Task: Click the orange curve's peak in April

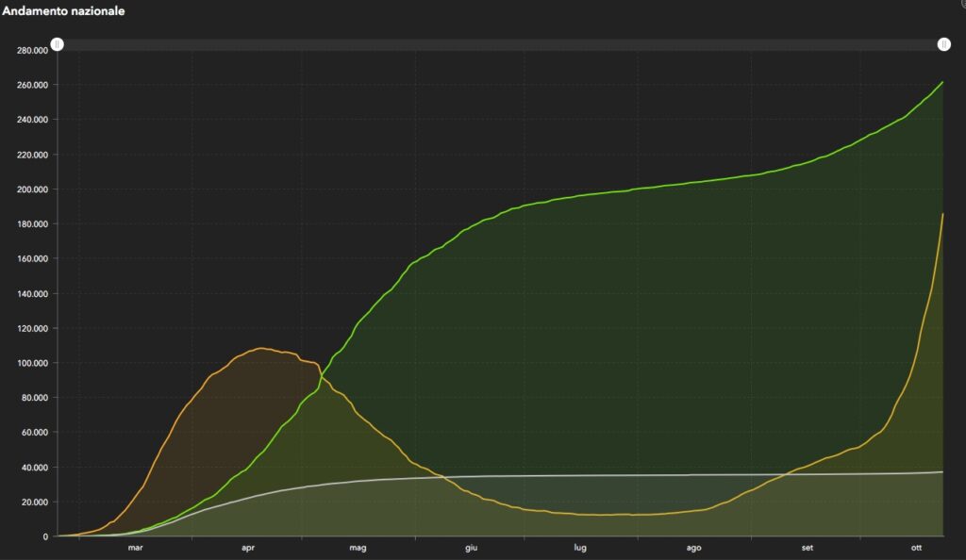Action: (260, 349)
